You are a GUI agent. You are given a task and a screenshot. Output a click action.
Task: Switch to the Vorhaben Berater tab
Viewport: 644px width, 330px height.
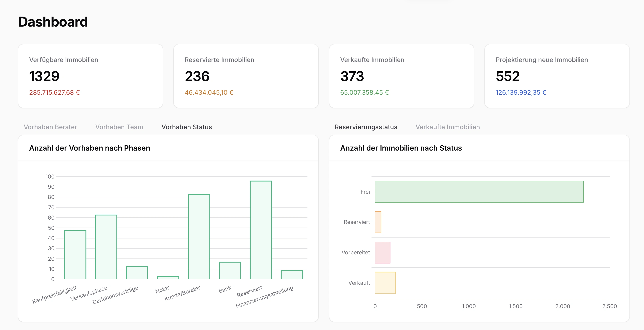point(50,127)
